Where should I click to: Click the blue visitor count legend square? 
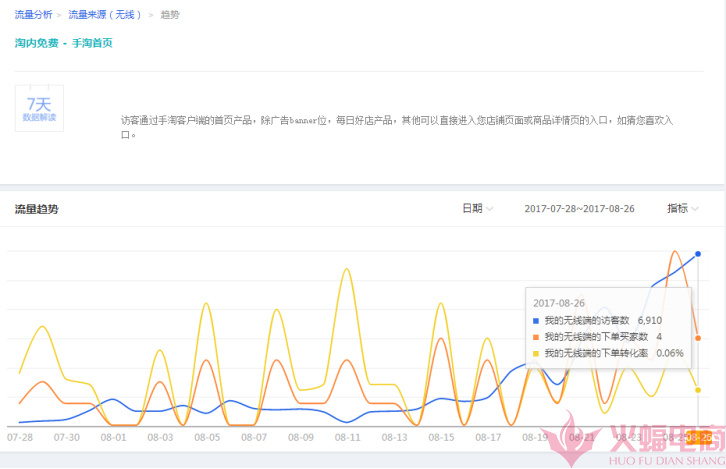point(536,320)
